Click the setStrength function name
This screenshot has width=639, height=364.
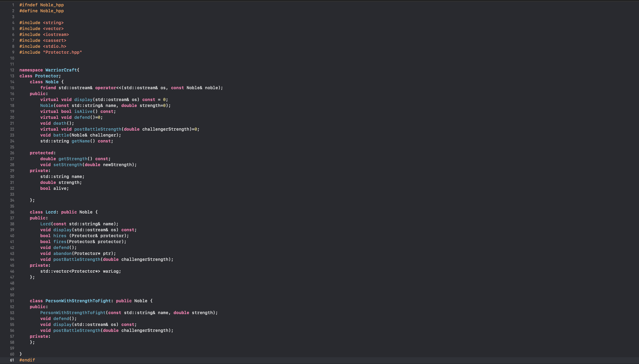(67, 165)
